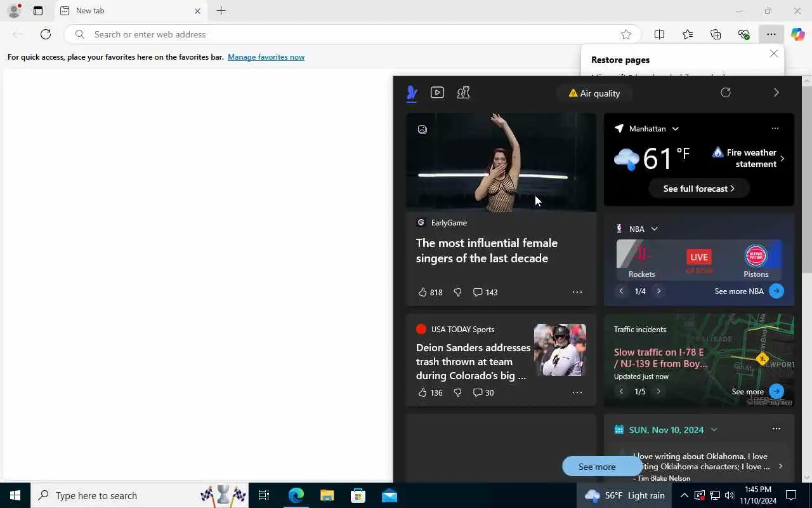The image size is (812, 508).
Task: Open Microsoft Store from the taskbar
Action: (x=358, y=495)
